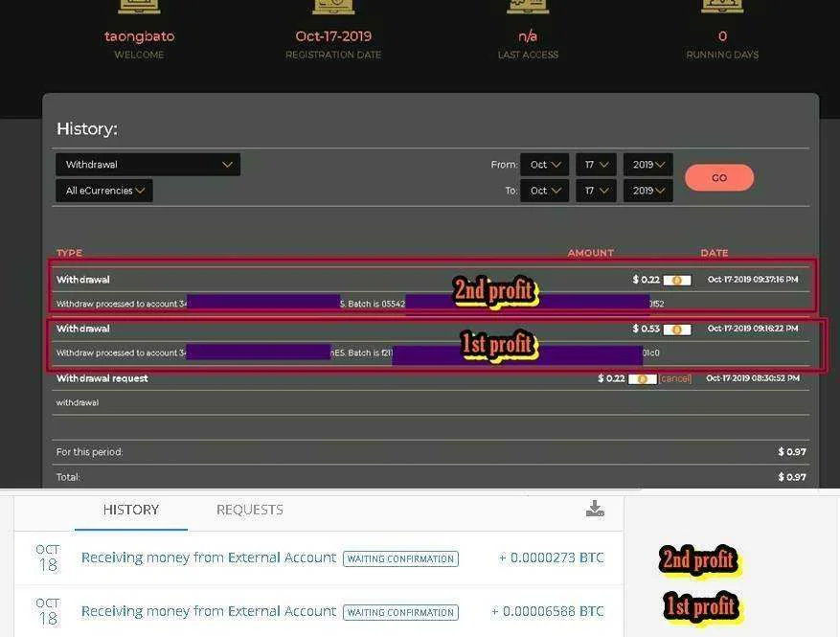Click the date Oct-17-2019 09:16:22 PM

[x=753, y=329]
